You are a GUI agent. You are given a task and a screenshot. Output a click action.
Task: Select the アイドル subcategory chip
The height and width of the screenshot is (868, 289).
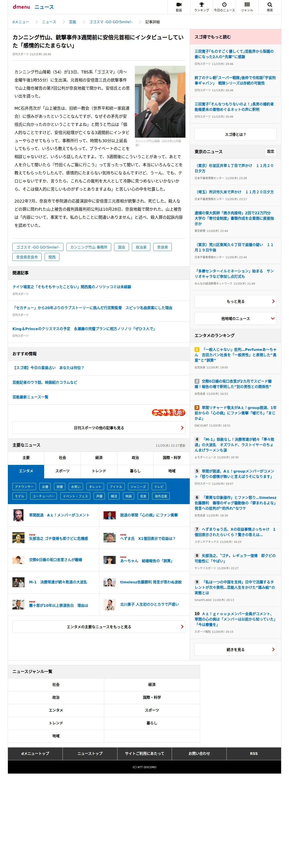tap(116, 487)
